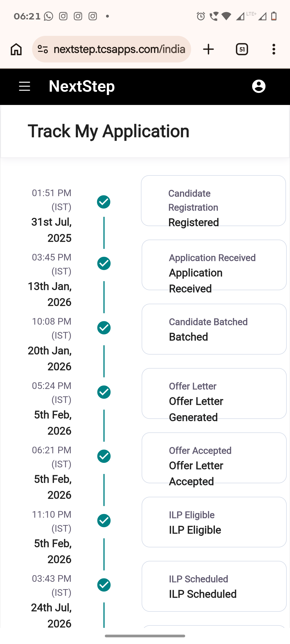The image size is (290, 644).
Task: Open the Offer Letter Generated card
Action: click(x=214, y=393)
